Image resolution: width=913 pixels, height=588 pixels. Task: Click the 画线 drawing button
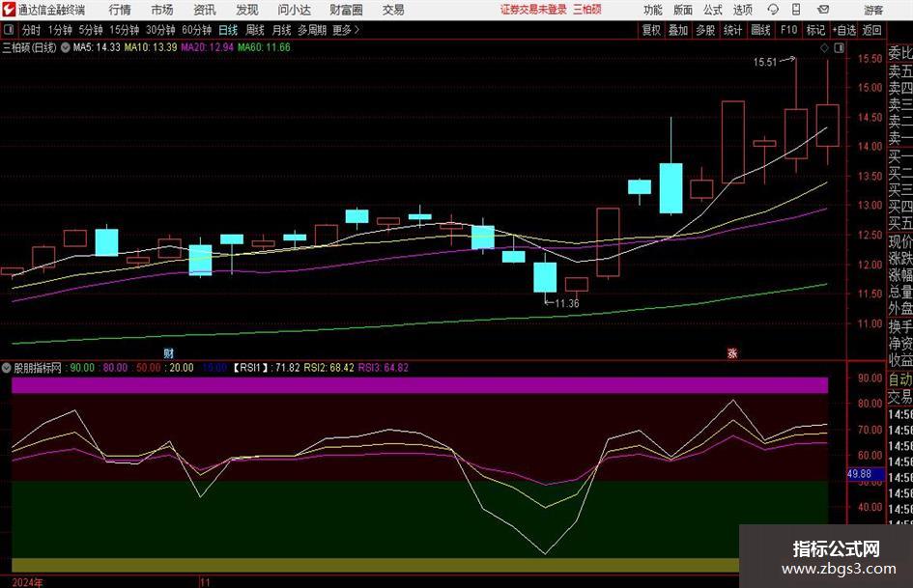point(760,30)
